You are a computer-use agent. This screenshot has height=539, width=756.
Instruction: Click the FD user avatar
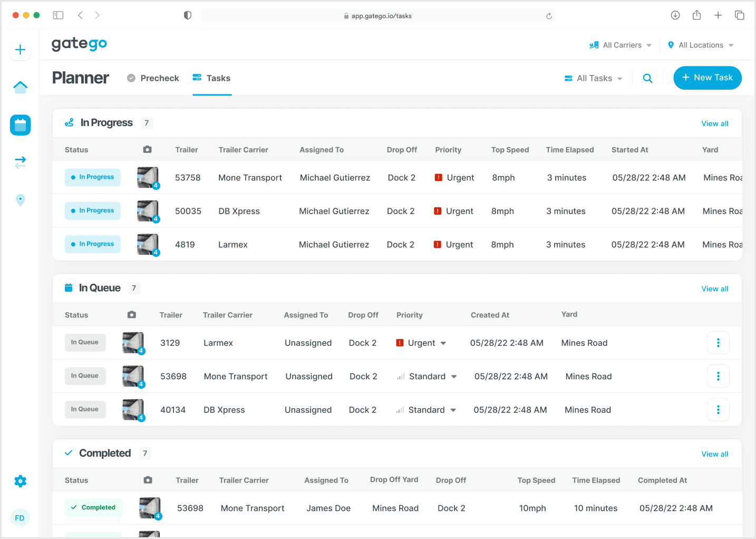point(20,518)
